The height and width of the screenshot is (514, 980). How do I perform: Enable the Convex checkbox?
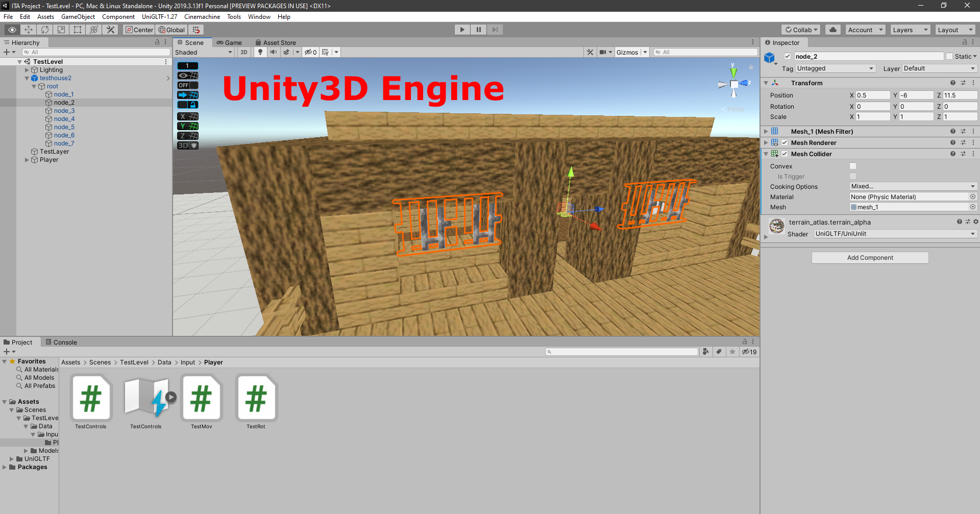coord(853,166)
